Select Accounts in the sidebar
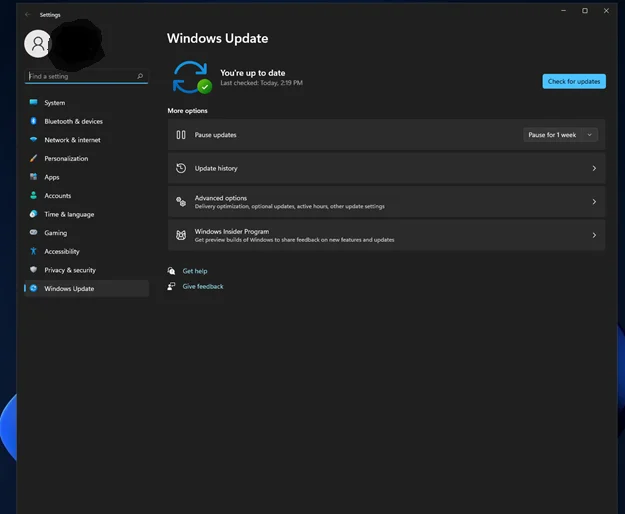 pyautogui.click(x=86, y=195)
